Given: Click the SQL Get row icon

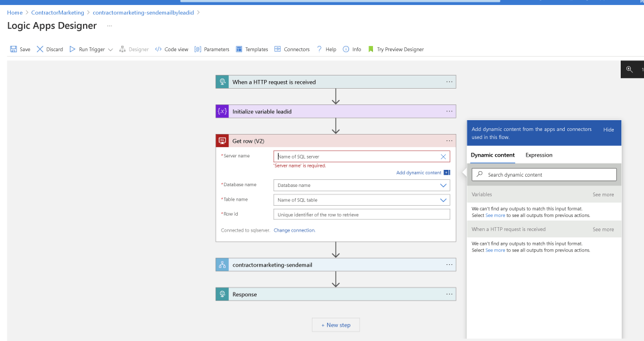Looking at the screenshot, I should click(222, 141).
